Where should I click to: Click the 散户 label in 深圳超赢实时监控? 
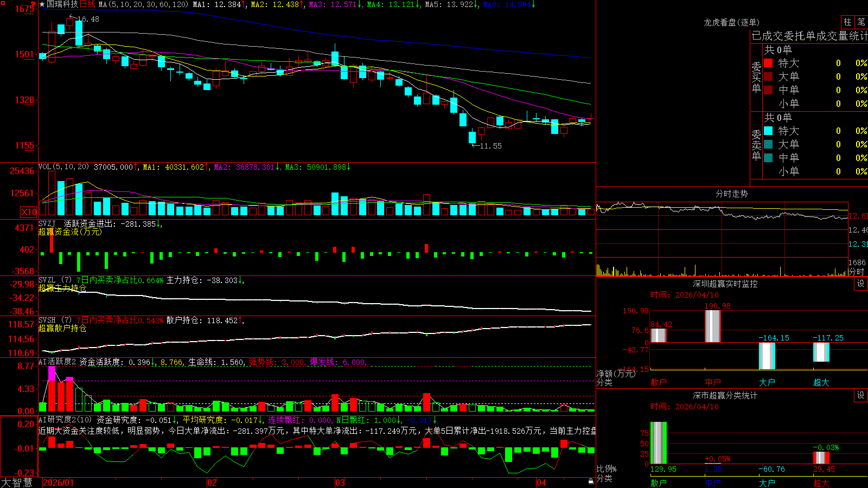click(x=659, y=382)
